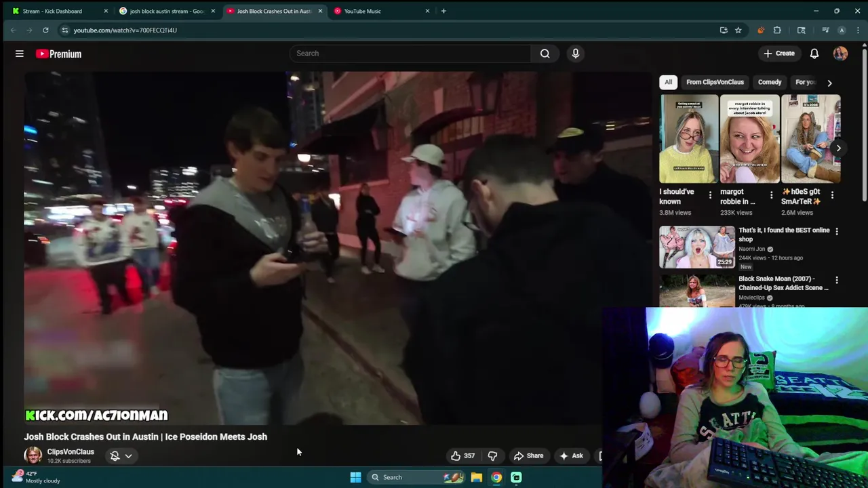Click the taskbar Search box
The image size is (868, 488).
pyautogui.click(x=416, y=477)
